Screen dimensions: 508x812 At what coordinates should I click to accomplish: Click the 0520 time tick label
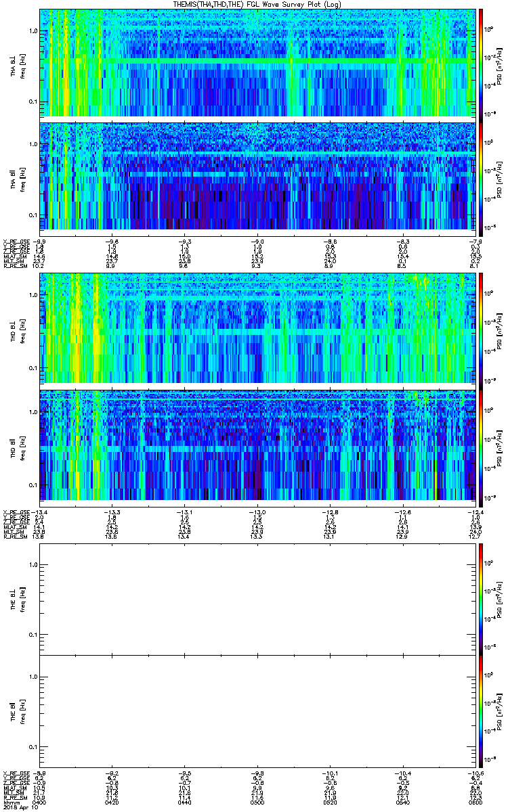point(331,803)
